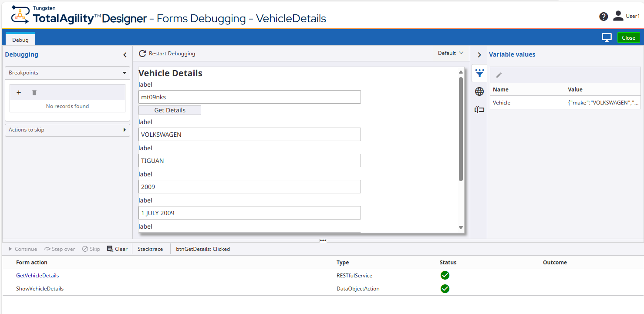
Task: Expand the Actions to skip section
Action: [x=125, y=130]
